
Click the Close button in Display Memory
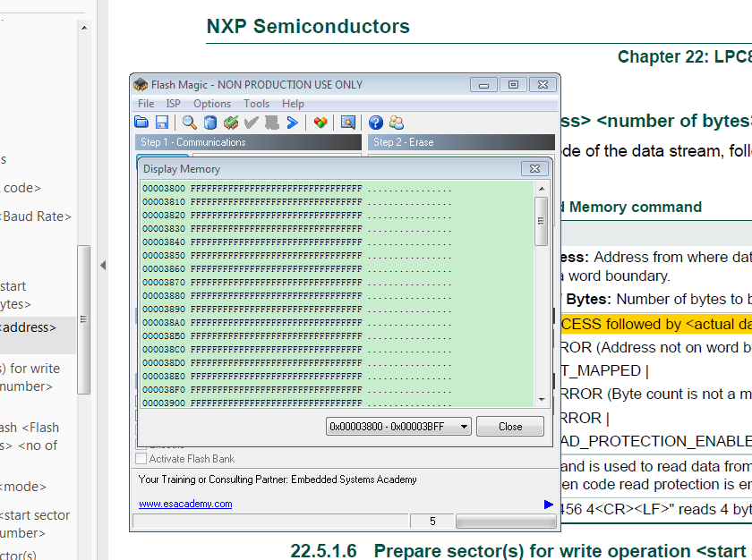click(x=510, y=427)
